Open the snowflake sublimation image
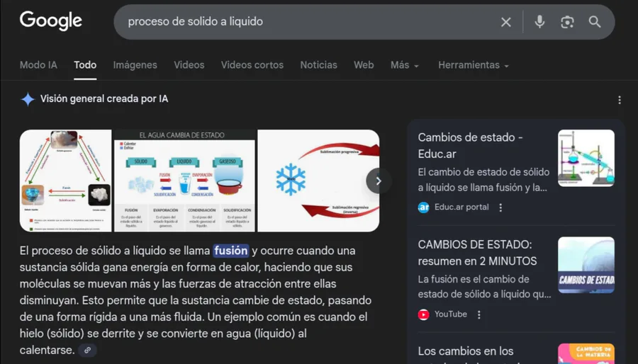638x364 pixels. (318, 181)
